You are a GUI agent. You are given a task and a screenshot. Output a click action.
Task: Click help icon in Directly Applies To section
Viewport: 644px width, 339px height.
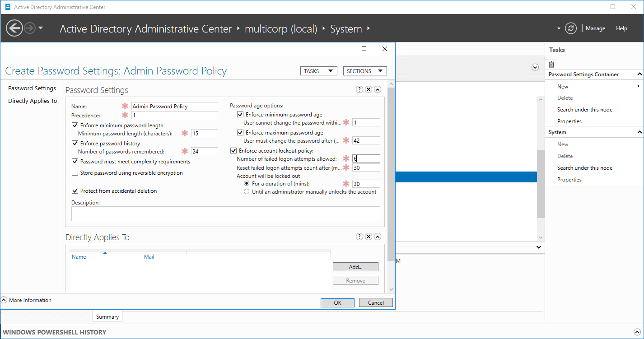tap(359, 237)
